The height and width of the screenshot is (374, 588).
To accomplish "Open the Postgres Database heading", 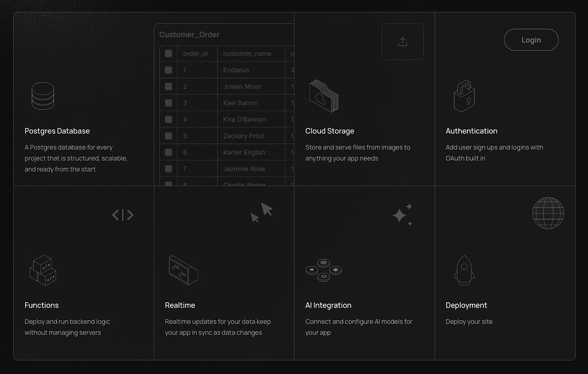I will coord(57,131).
